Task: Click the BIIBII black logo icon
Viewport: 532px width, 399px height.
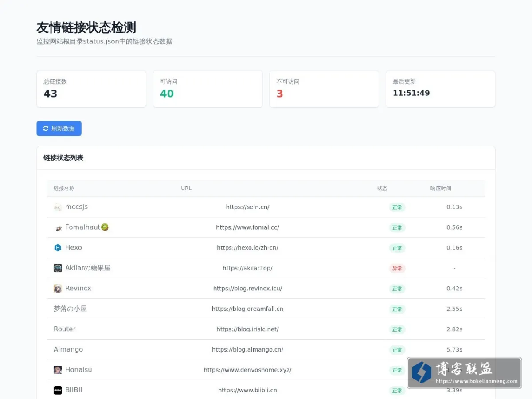Action: [58, 391]
